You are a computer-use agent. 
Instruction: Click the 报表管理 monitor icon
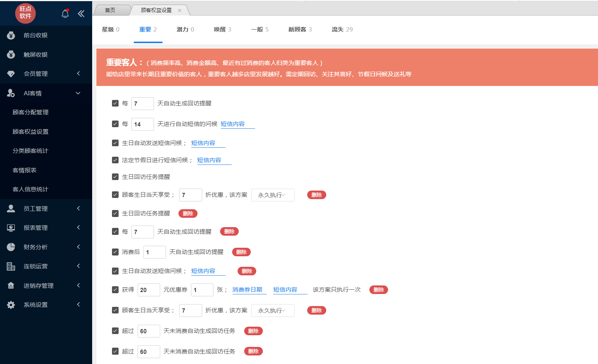point(11,228)
